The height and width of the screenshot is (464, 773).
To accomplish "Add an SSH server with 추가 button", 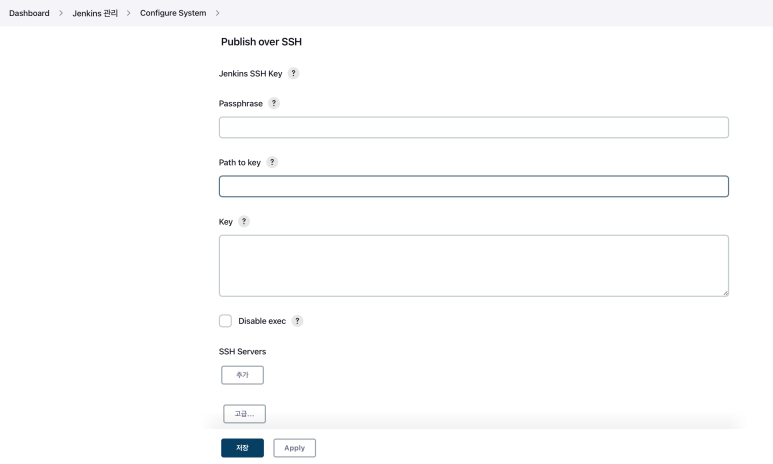I will [x=242, y=375].
